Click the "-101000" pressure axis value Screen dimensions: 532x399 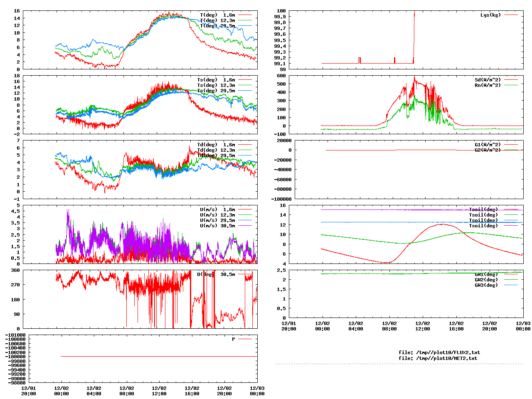(15, 335)
